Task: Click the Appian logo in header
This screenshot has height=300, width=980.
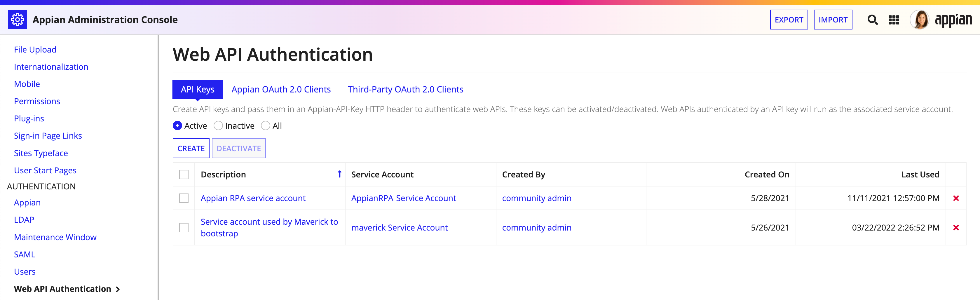Action: point(953,20)
